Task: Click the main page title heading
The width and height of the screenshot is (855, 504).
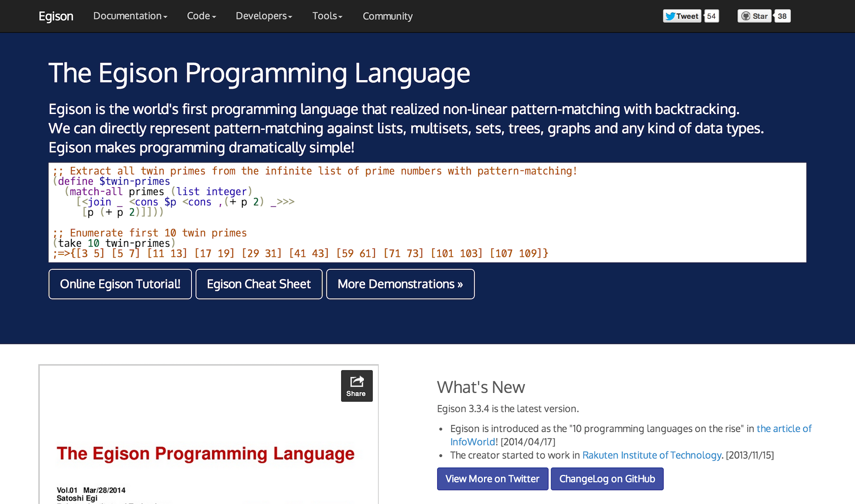Action: pyautogui.click(x=259, y=73)
